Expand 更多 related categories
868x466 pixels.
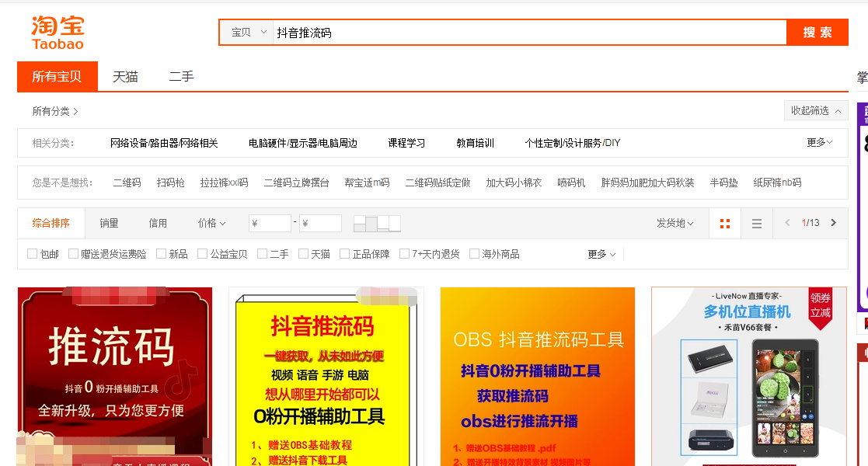coord(819,143)
